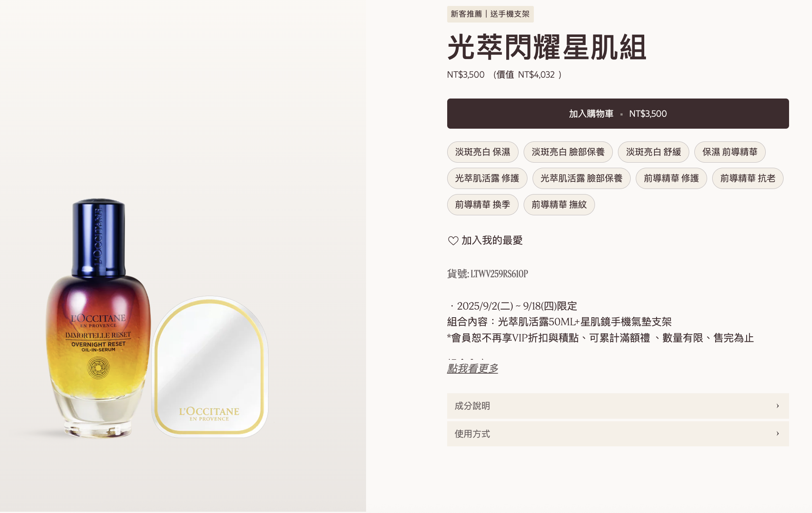
Task: Select the 淡斑亮白 保濕 tag
Action: (482, 152)
